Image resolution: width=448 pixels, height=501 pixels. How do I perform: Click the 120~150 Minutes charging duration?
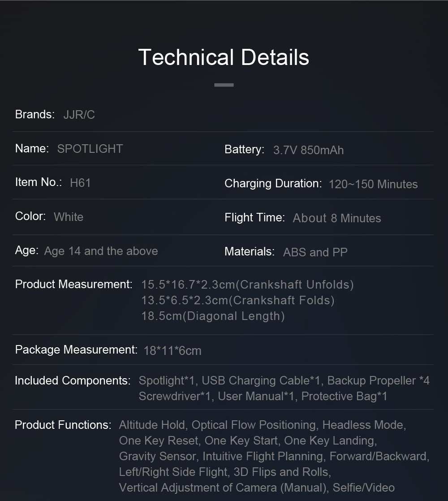click(373, 184)
